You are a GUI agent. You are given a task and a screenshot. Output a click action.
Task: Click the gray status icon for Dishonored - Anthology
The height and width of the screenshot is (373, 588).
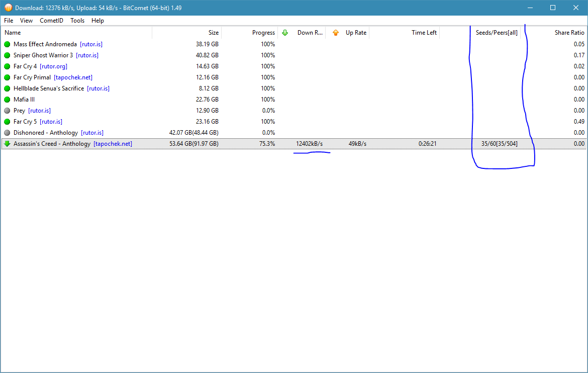(7, 133)
